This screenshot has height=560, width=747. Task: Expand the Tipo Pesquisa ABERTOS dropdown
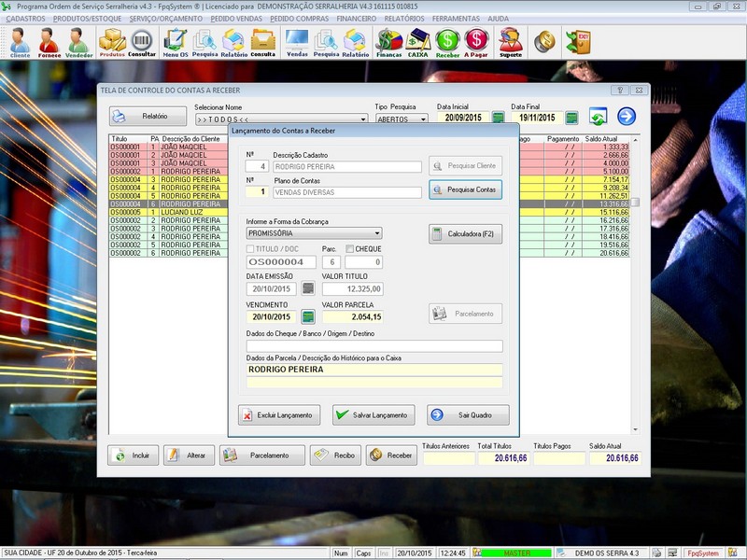pos(423,119)
